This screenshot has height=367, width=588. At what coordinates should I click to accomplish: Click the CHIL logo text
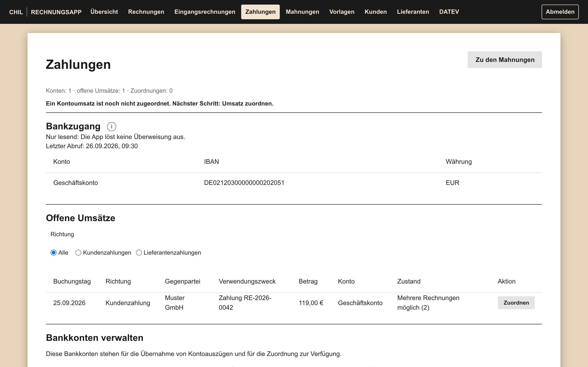[x=16, y=12]
